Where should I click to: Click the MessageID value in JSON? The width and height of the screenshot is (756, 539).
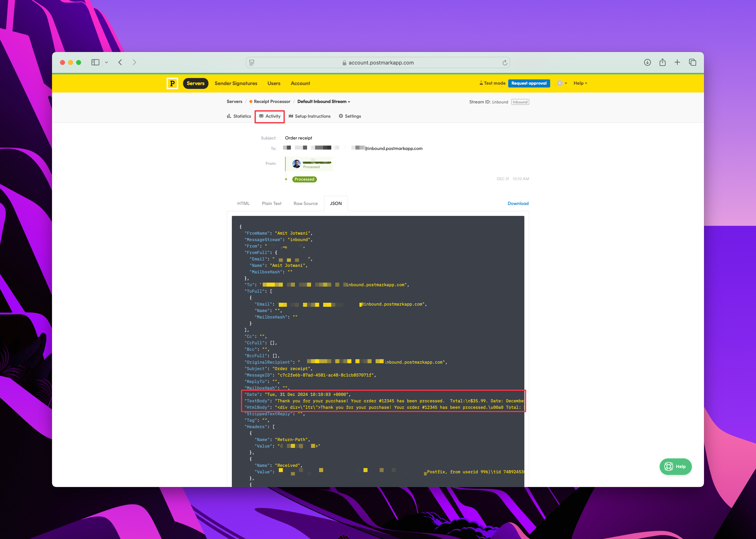click(325, 375)
